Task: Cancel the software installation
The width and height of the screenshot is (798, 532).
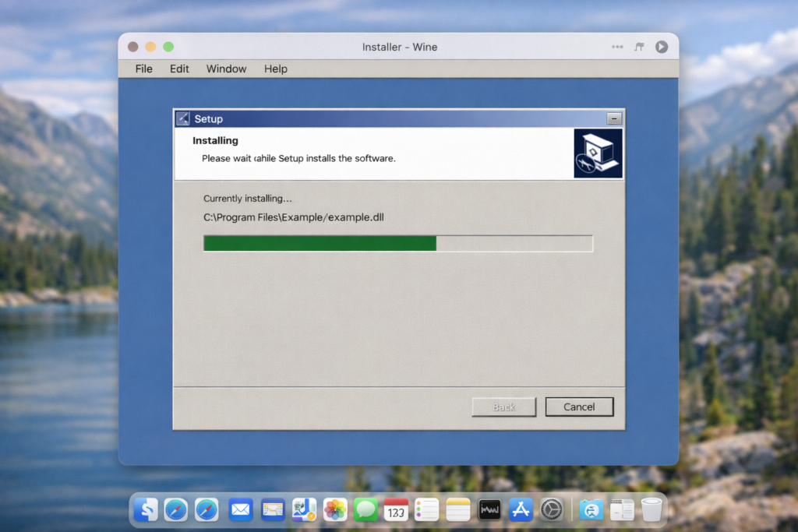Action: (x=579, y=407)
